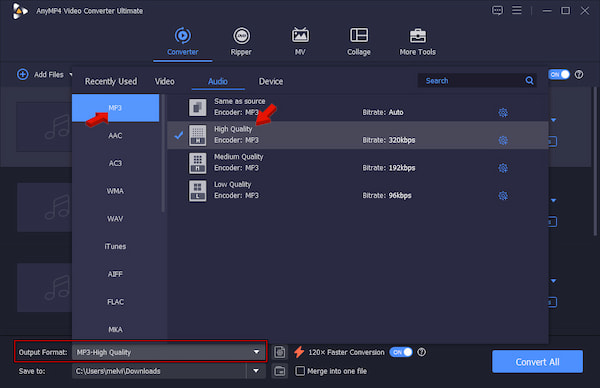This screenshot has width=600, height=388.
Task: Open settings gear for Medium Quality
Action: (503, 168)
